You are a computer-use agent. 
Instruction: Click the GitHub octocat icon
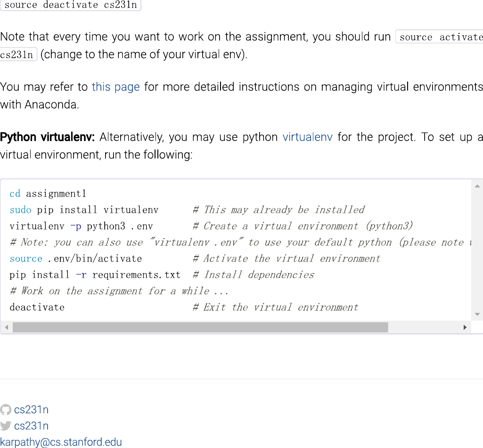tap(6, 410)
